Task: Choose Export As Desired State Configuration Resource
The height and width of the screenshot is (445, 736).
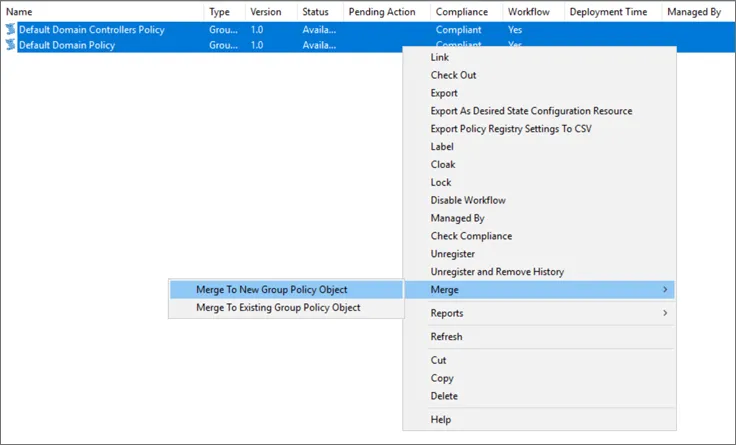Action: coord(531,111)
